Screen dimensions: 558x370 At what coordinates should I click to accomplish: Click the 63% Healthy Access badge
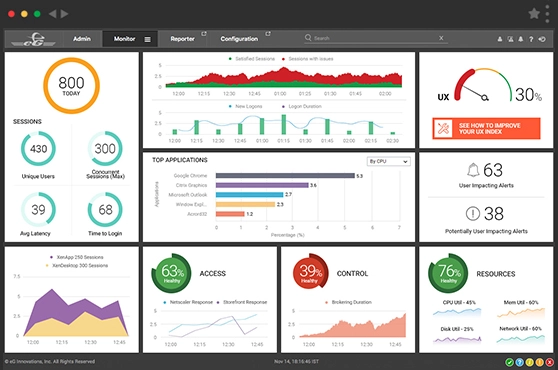(172, 273)
